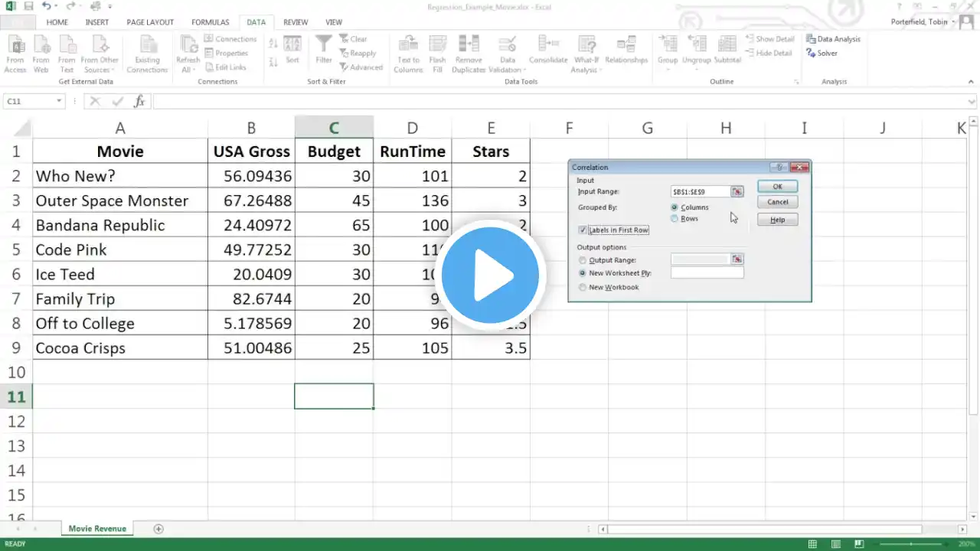Open the Solver tool
The height and width of the screenshot is (551, 980).
point(811,54)
